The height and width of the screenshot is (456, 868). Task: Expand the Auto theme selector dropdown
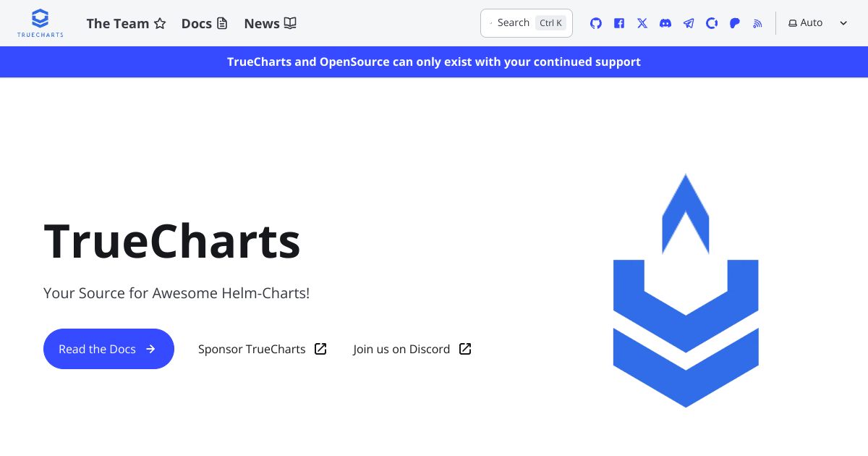818,23
